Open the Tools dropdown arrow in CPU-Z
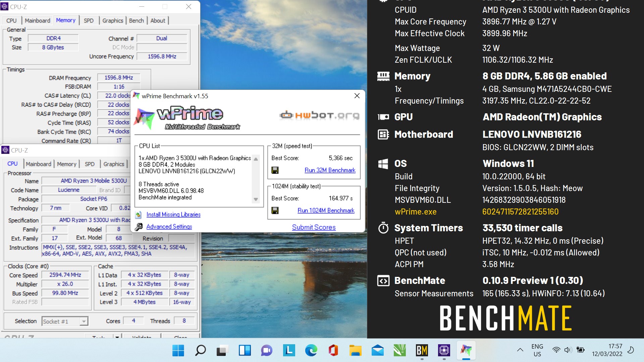Image resolution: width=644 pixels, height=362 pixels. (117, 336)
